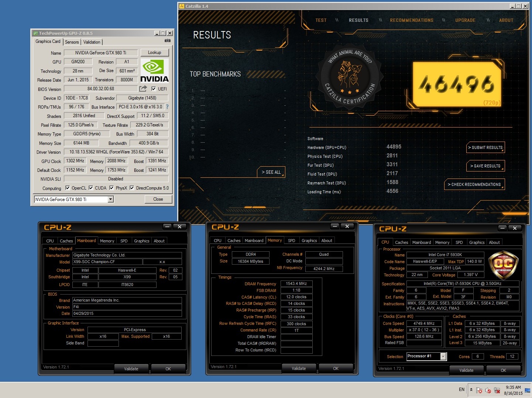Toggle the UEFI checkbox
532x398 pixels.
click(x=154, y=89)
